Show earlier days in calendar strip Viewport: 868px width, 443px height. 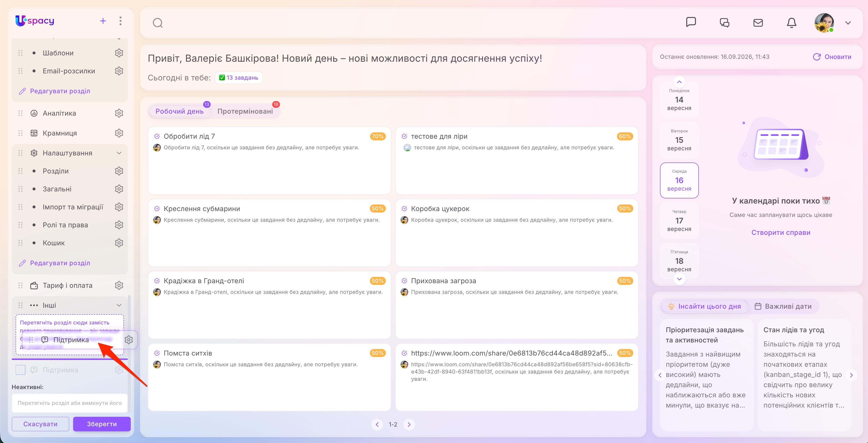click(679, 82)
